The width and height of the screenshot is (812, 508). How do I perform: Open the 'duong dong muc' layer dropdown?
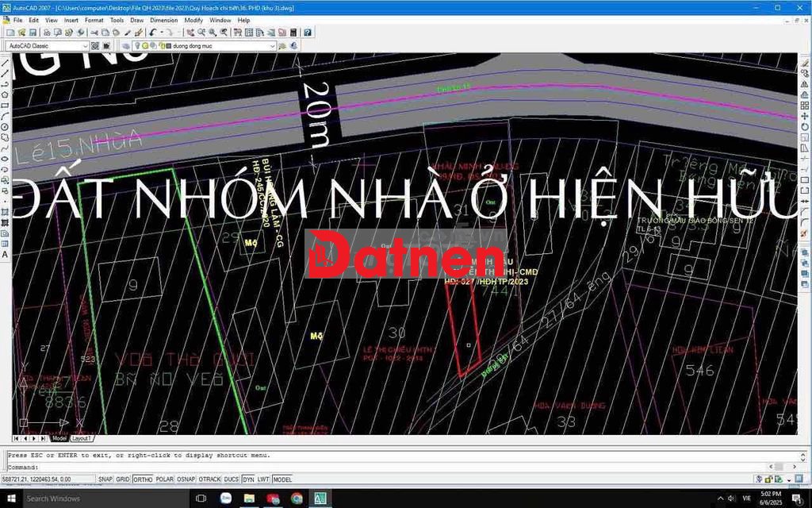pyautogui.click(x=272, y=46)
